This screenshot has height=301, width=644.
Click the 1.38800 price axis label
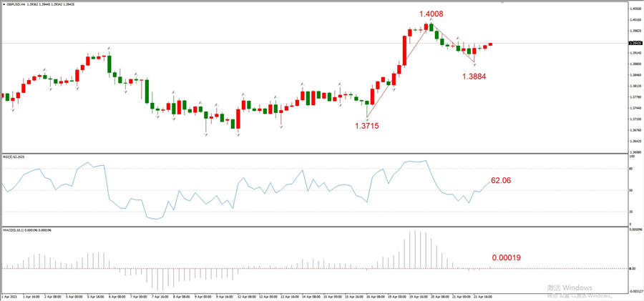coord(635,64)
